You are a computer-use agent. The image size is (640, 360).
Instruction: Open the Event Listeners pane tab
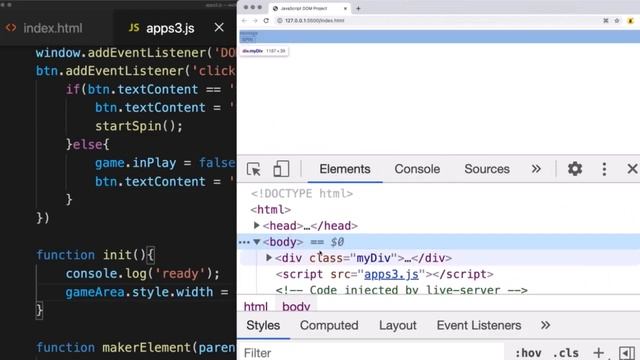(479, 325)
